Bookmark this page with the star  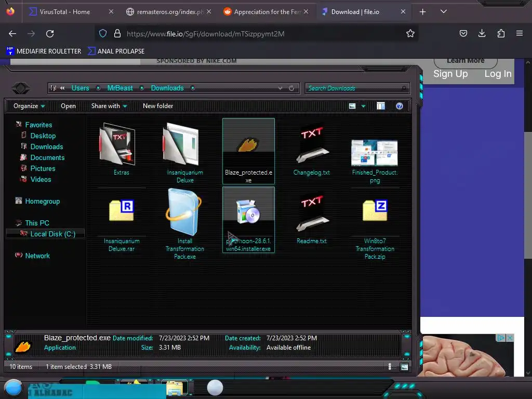tap(410, 34)
